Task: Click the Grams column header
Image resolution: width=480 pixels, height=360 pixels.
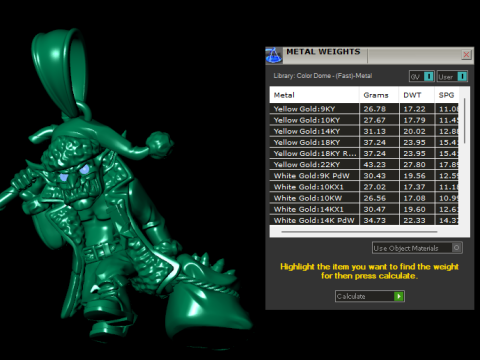Action: 379,95
